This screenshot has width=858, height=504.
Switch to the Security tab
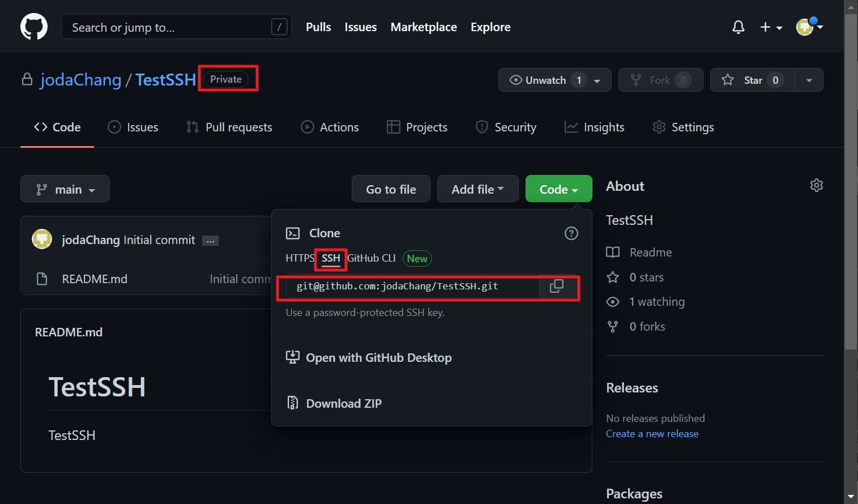[x=506, y=127]
